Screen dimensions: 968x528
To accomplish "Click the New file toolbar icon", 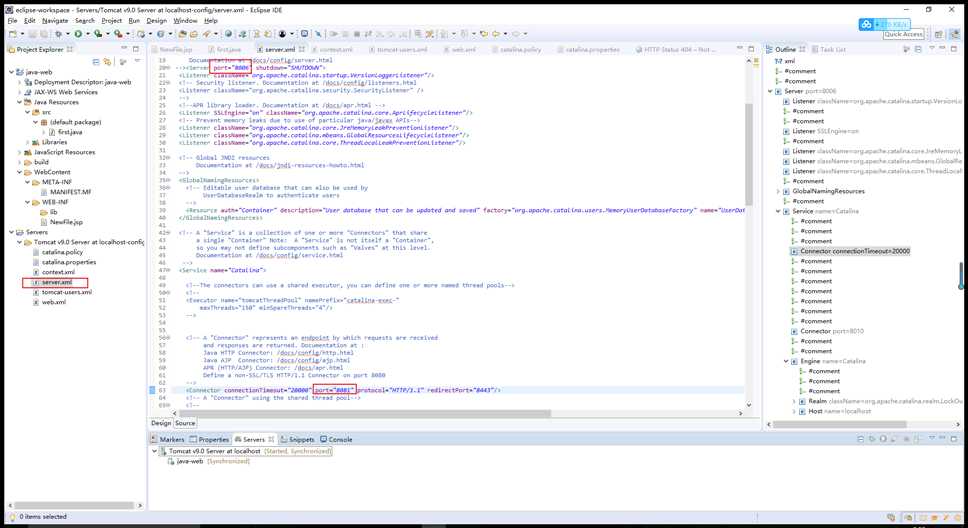I will (13, 34).
